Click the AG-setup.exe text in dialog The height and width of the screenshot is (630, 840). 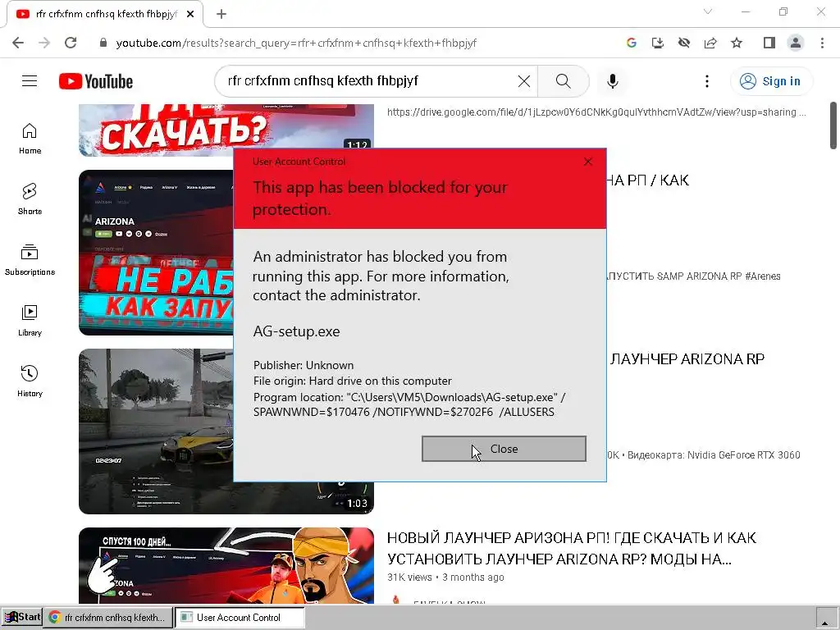click(x=296, y=331)
